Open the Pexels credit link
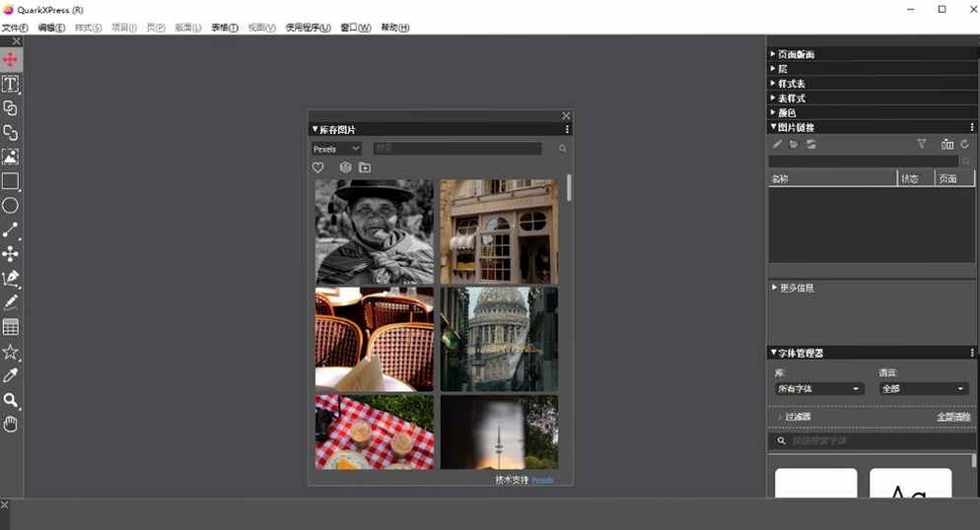980x530 pixels. (542, 480)
